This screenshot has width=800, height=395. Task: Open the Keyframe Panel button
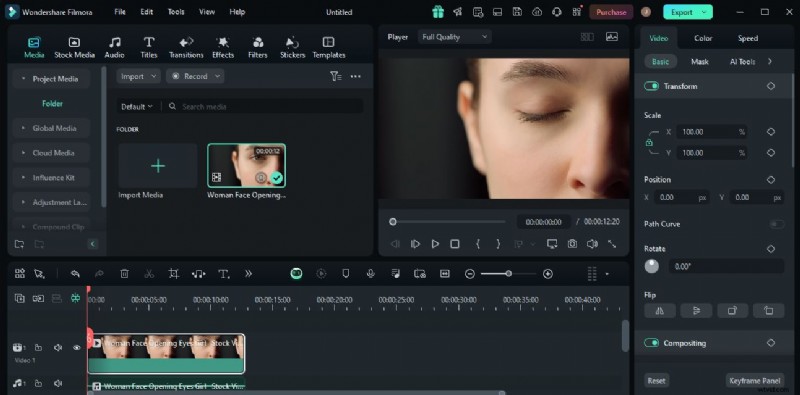755,381
